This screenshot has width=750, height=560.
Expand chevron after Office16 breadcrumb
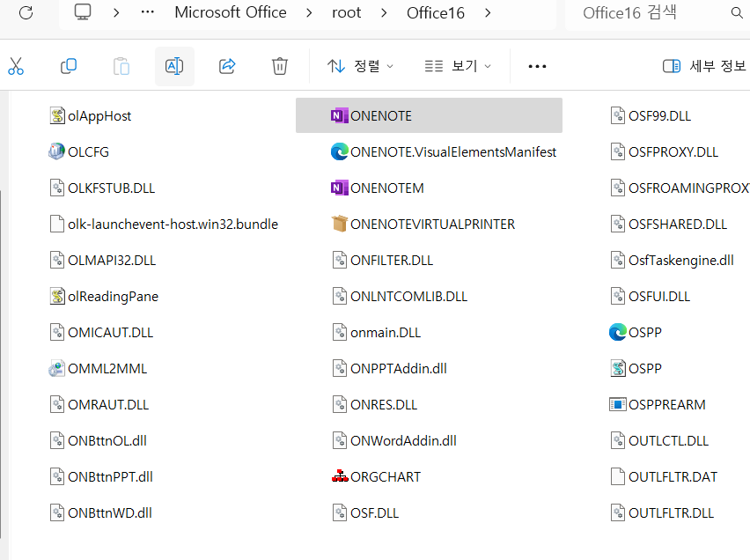coord(488,13)
